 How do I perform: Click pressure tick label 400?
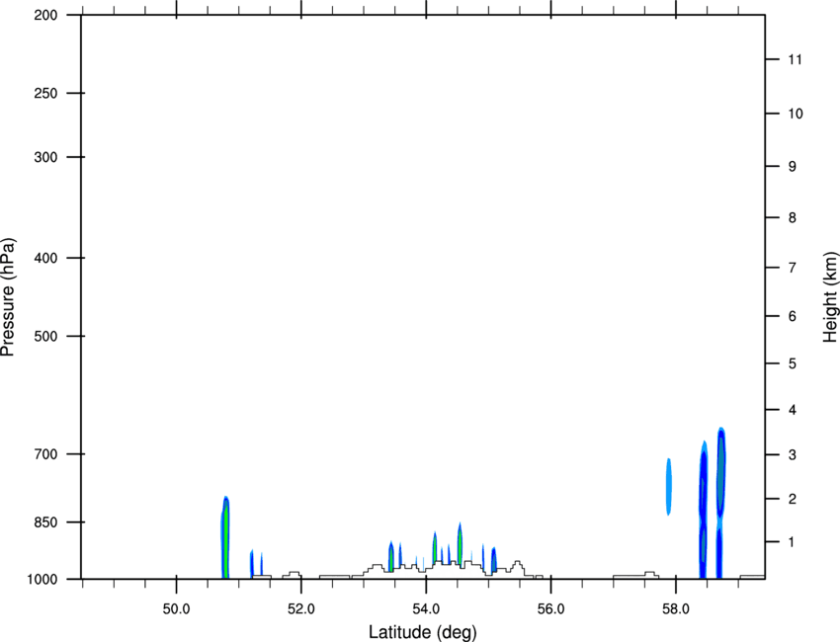pos(45,258)
